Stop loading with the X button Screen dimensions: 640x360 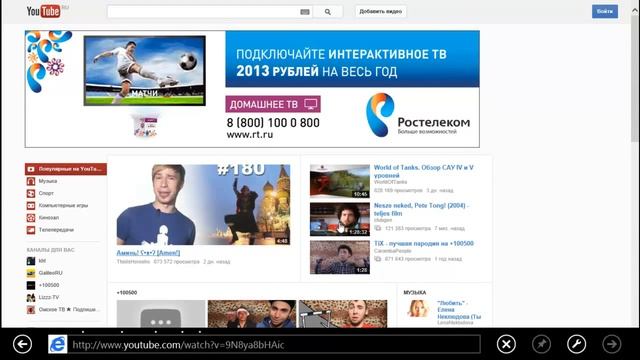[x=506, y=344]
